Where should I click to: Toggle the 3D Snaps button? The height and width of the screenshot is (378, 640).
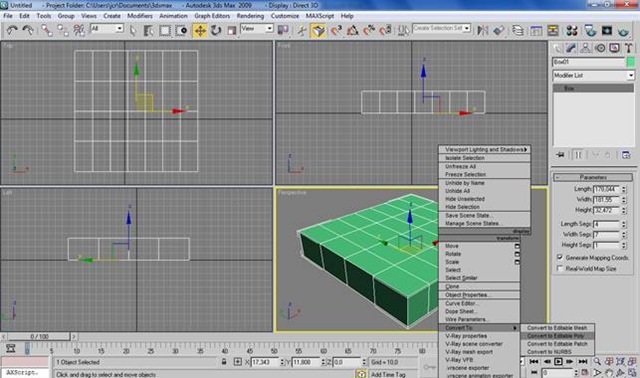point(318,31)
